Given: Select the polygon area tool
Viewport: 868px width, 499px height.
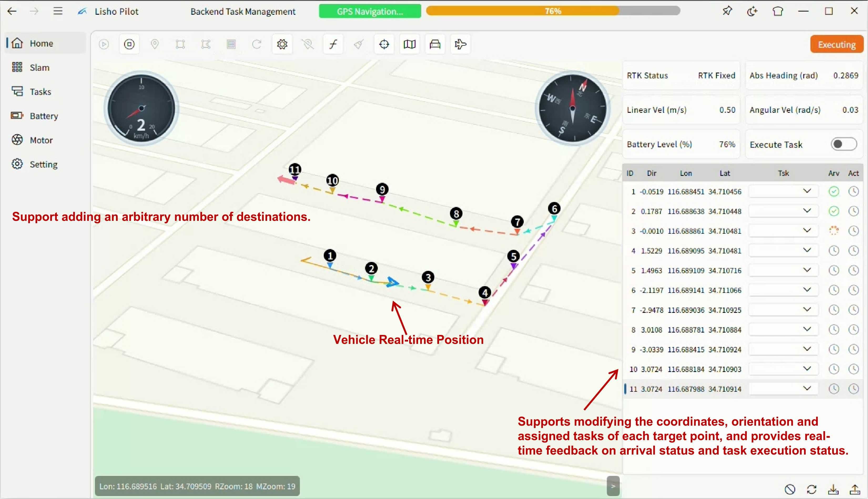Looking at the screenshot, I should 206,44.
